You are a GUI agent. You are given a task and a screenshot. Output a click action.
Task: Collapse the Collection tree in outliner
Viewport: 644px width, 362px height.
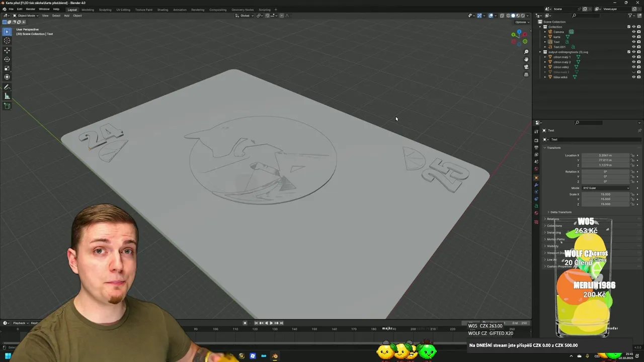540,27
